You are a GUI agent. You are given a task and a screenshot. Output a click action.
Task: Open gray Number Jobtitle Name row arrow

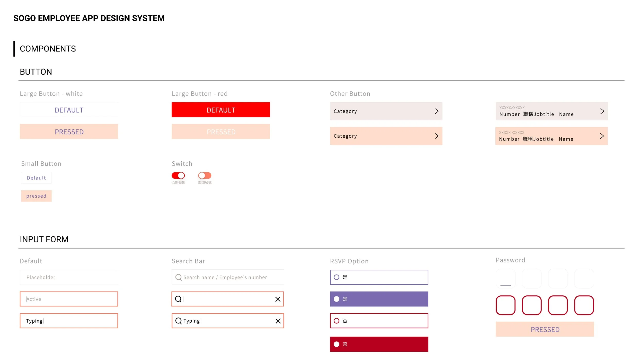(x=602, y=111)
